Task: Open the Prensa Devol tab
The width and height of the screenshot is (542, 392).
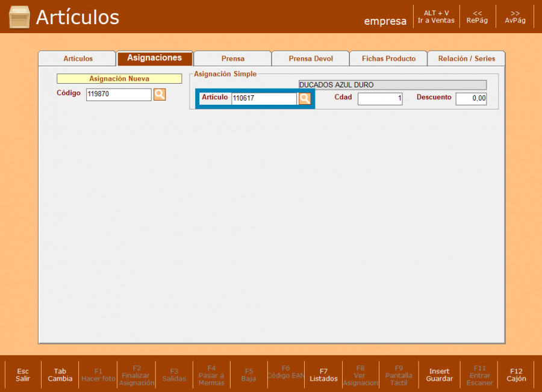Action: coord(310,59)
